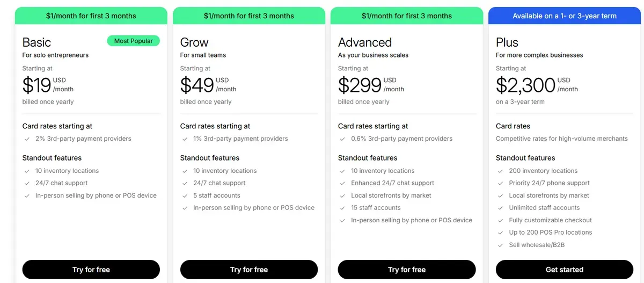The height and width of the screenshot is (283, 644).
Task: Select the Grow plan title
Action: [194, 42]
